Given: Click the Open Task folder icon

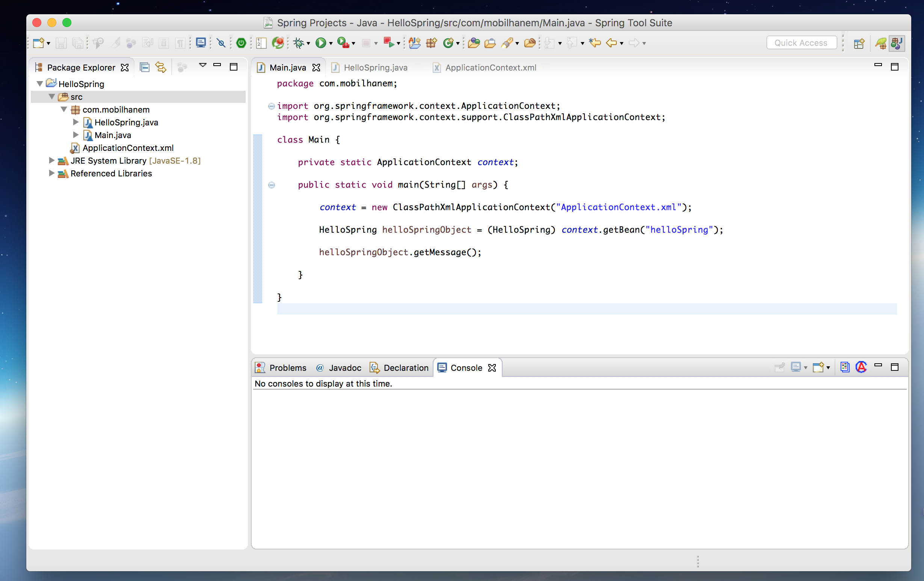Looking at the screenshot, I should 490,43.
